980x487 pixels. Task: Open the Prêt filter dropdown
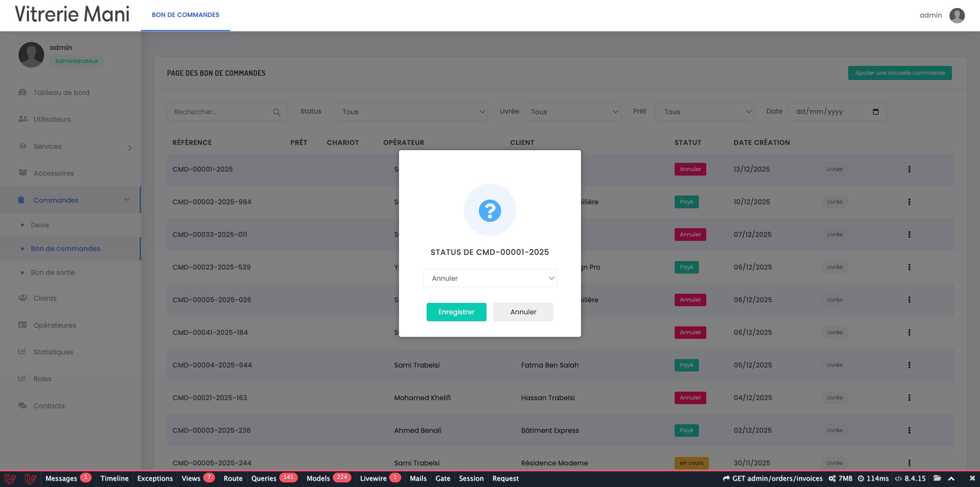point(704,112)
